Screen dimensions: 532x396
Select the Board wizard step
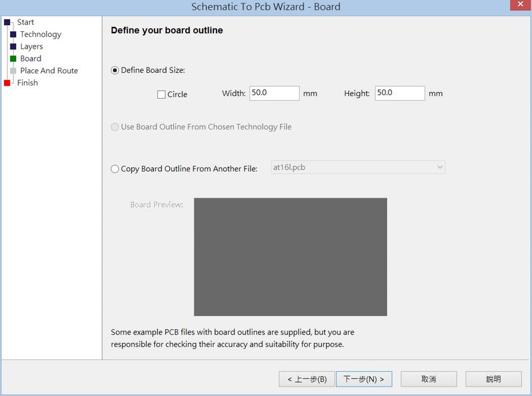31,58
